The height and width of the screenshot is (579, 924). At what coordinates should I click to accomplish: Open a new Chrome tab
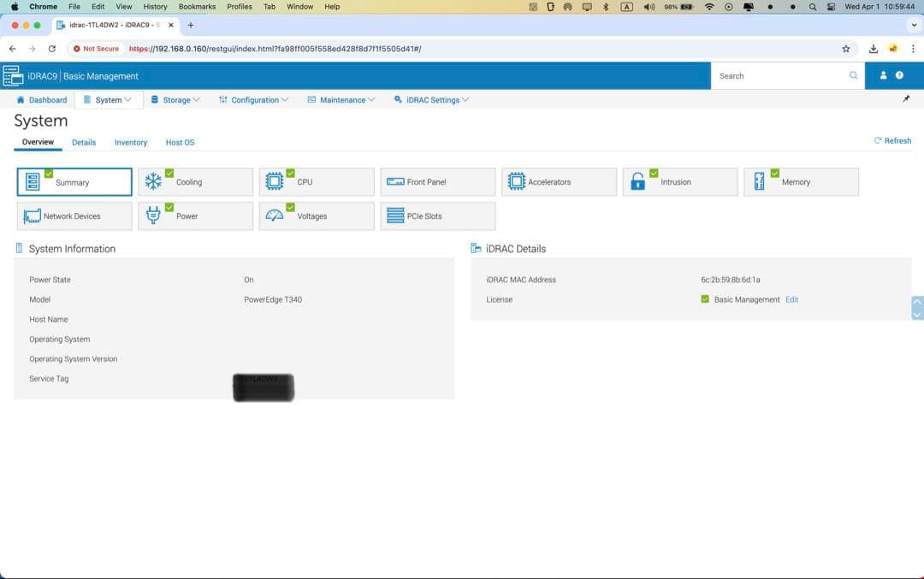[x=190, y=26]
